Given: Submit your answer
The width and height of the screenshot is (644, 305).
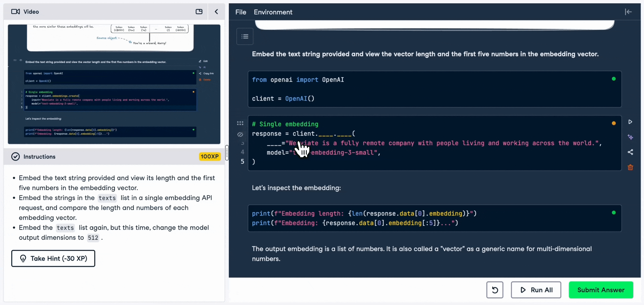Looking at the screenshot, I should [601, 290].
